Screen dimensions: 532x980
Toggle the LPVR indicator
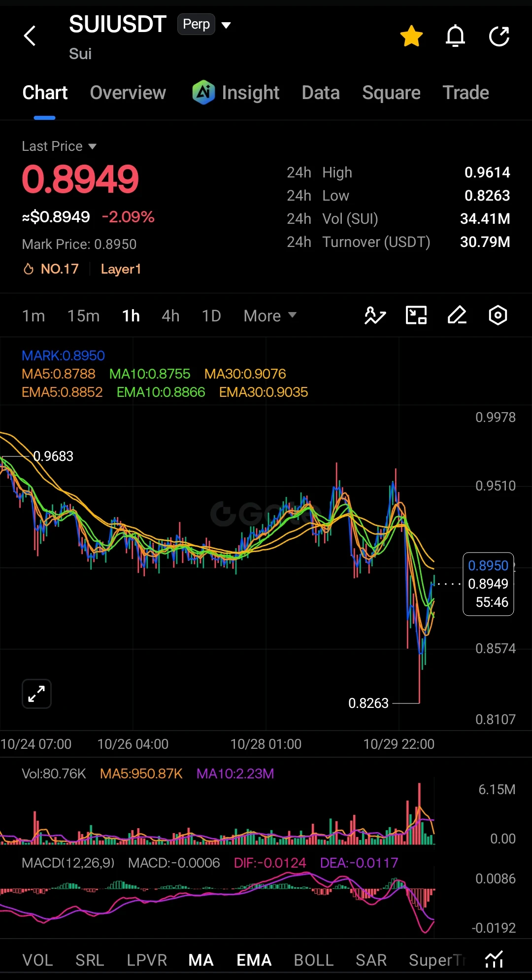tap(147, 960)
